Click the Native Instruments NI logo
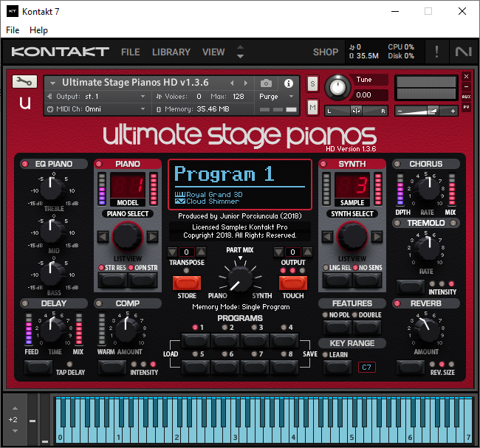The height and width of the screenshot is (448, 480). click(x=463, y=52)
